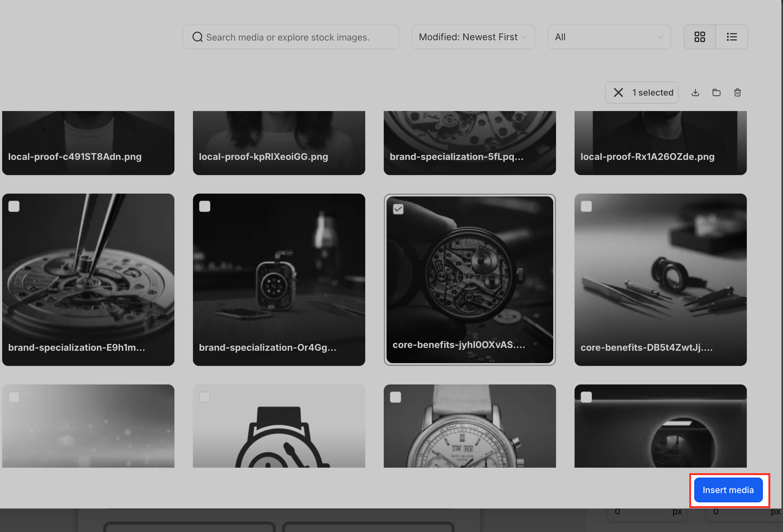Screen dimensions: 783x532
Task: Open the Modified: Newest First sort dropdown
Action: pyautogui.click(x=473, y=37)
